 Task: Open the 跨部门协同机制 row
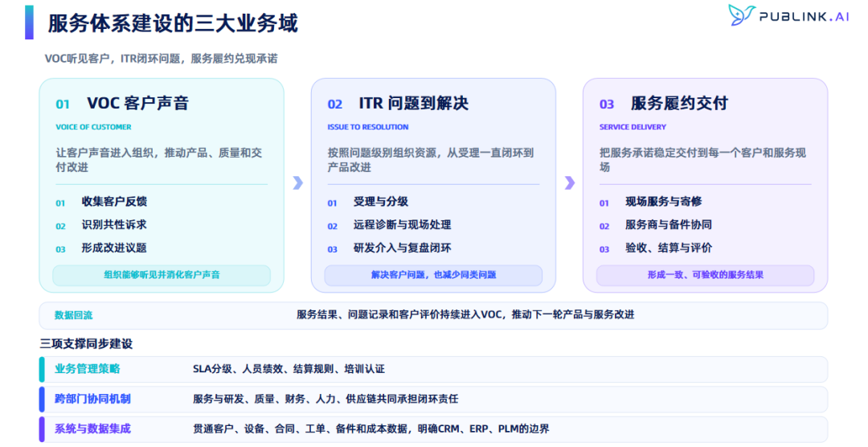click(433, 400)
